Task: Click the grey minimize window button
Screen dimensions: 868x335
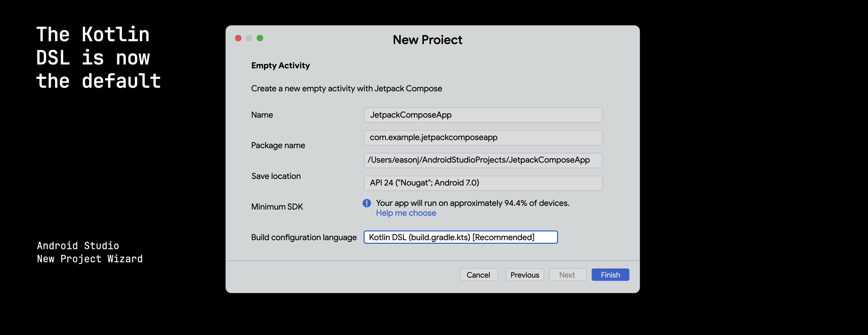Action: pos(249,38)
